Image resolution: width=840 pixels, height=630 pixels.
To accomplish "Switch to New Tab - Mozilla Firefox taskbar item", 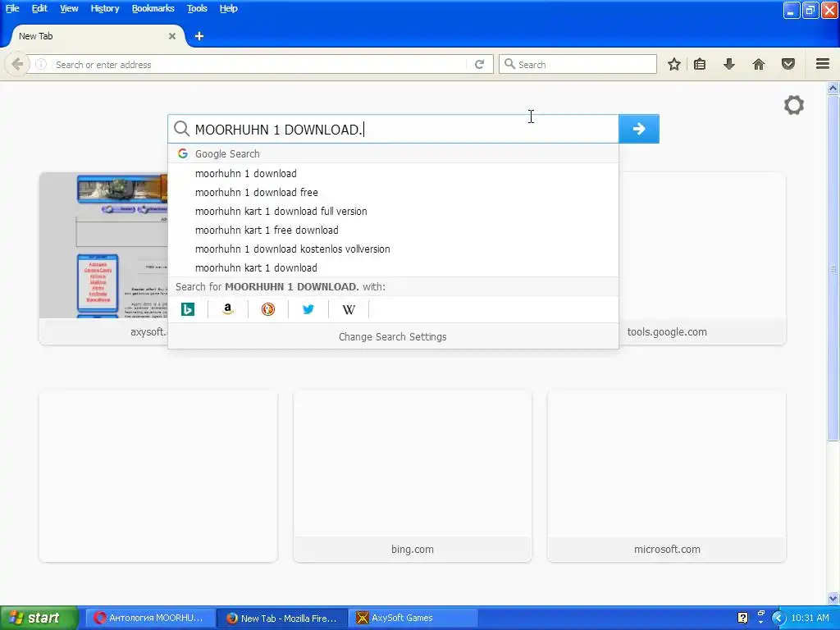I will (x=282, y=618).
